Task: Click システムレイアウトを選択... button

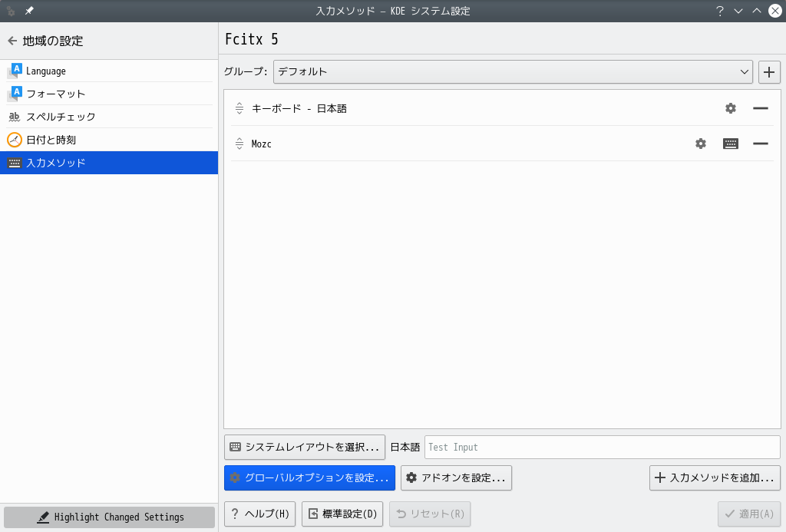Action: 305,448
